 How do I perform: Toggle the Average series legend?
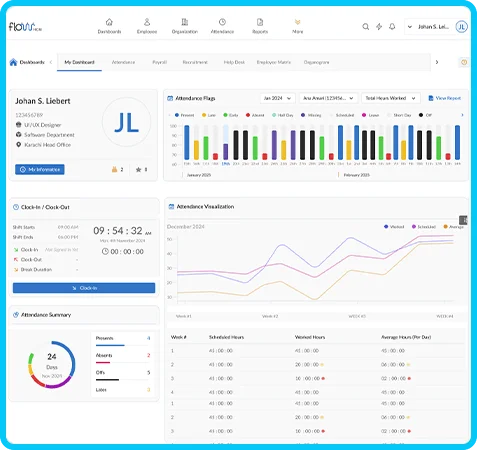click(x=453, y=227)
